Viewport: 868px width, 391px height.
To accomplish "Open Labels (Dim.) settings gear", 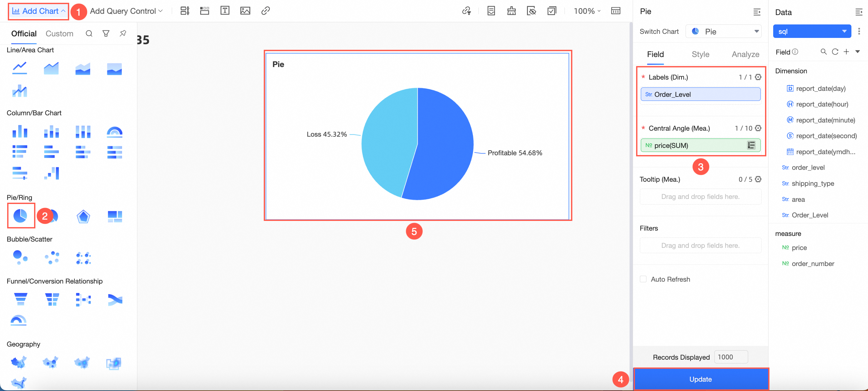I will (x=758, y=77).
